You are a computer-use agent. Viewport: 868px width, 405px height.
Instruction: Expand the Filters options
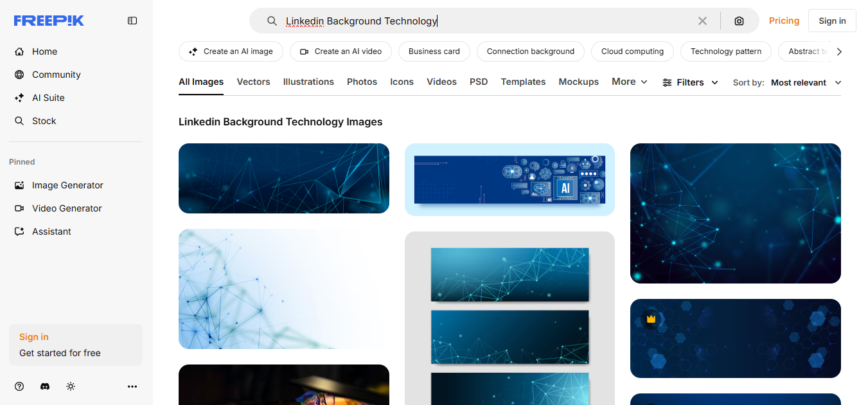click(x=689, y=82)
